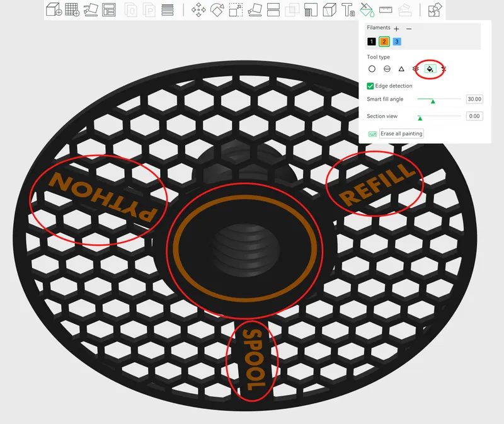Image resolution: width=504 pixels, height=424 pixels.
Task: Select the circle brush tool type
Action: tap(372, 69)
